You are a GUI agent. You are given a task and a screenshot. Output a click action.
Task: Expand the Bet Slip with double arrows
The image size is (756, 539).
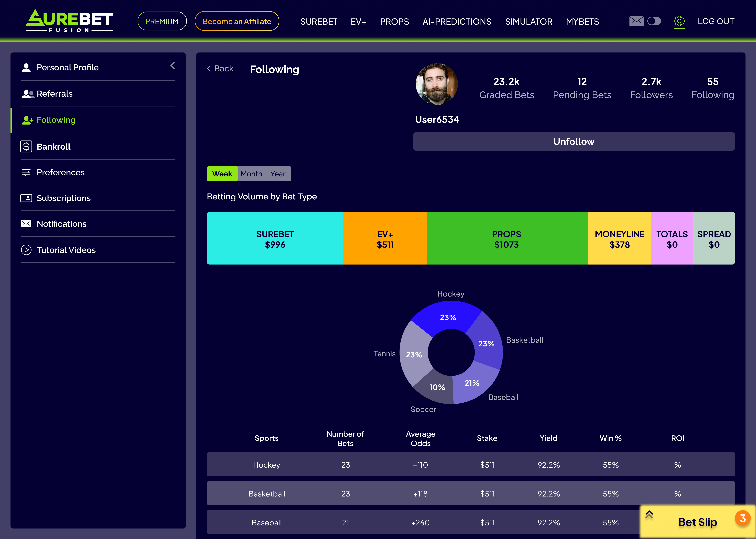[x=649, y=514]
